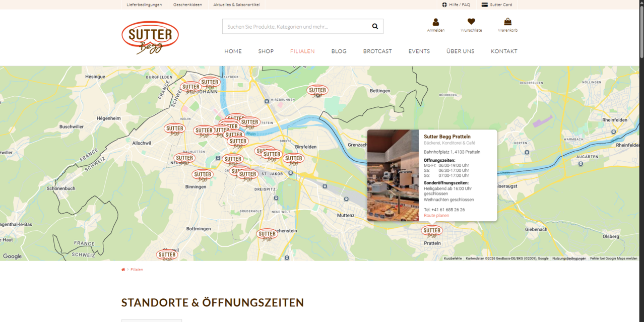
Task: Click the phone number +41 61 685 26 26
Action: click(x=448, y=210)
